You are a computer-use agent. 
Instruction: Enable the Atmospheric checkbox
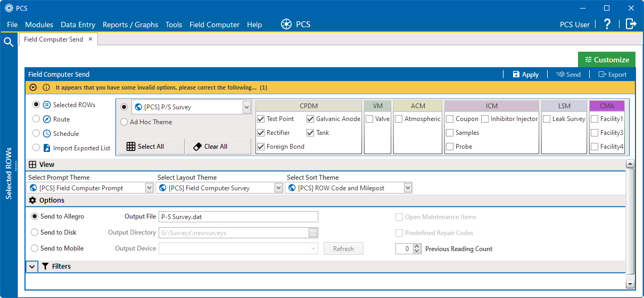399,119
